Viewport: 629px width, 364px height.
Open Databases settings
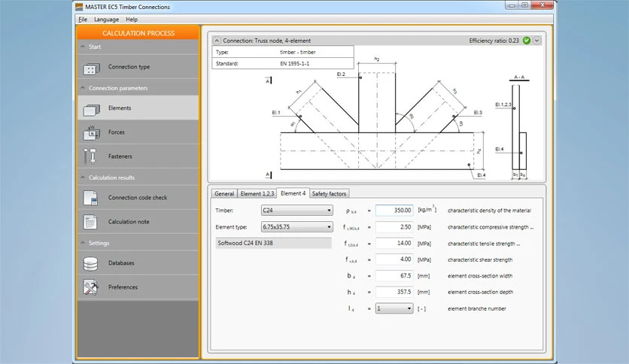click(x=138, y=263)
